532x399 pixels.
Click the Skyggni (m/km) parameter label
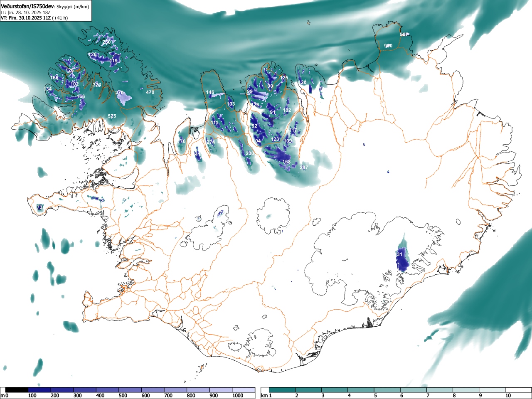coord(72,7)
